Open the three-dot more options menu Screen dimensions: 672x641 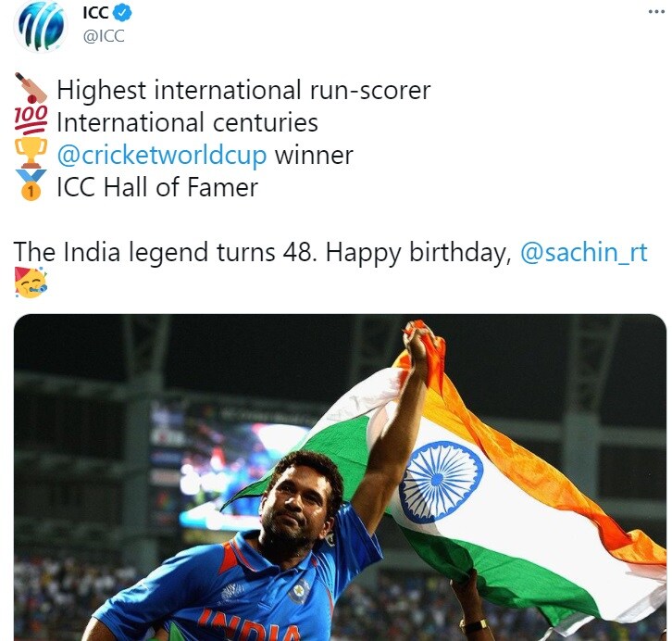pos(656,11)
